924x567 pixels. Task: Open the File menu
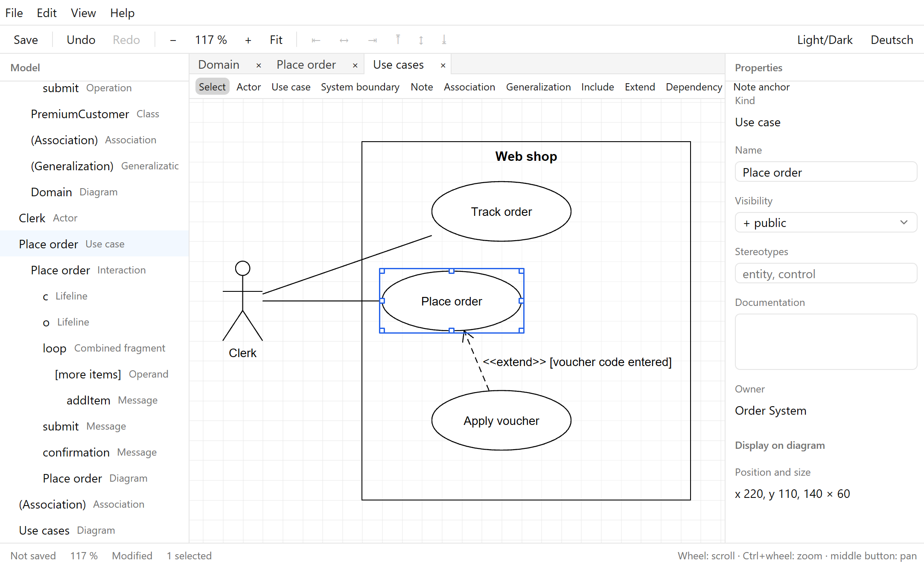coord(14,13)
